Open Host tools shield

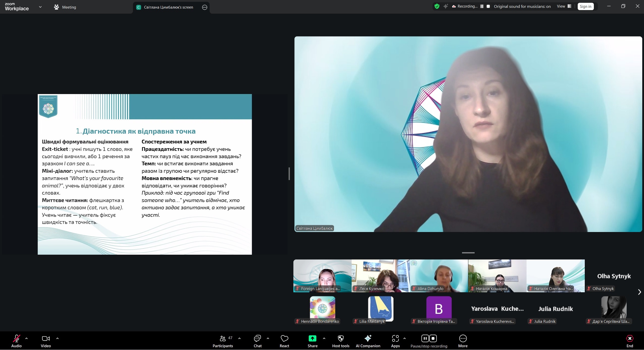(341, 341)
